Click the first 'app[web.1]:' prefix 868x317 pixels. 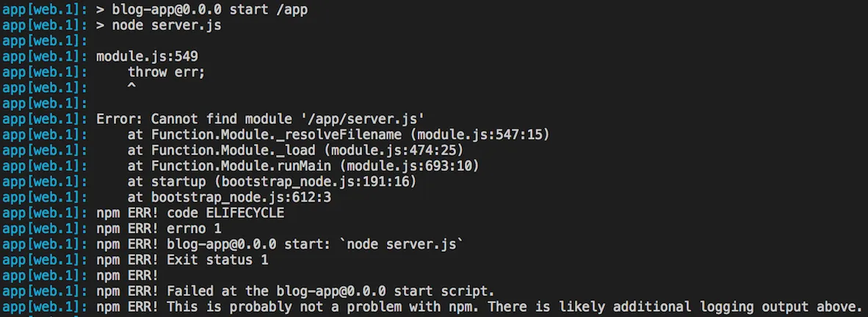44,10
